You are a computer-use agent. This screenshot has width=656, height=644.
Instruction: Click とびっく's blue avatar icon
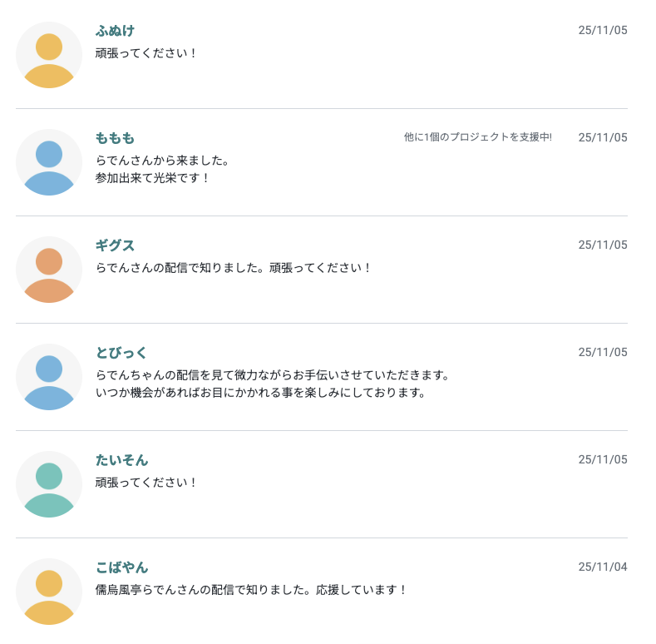49,377
